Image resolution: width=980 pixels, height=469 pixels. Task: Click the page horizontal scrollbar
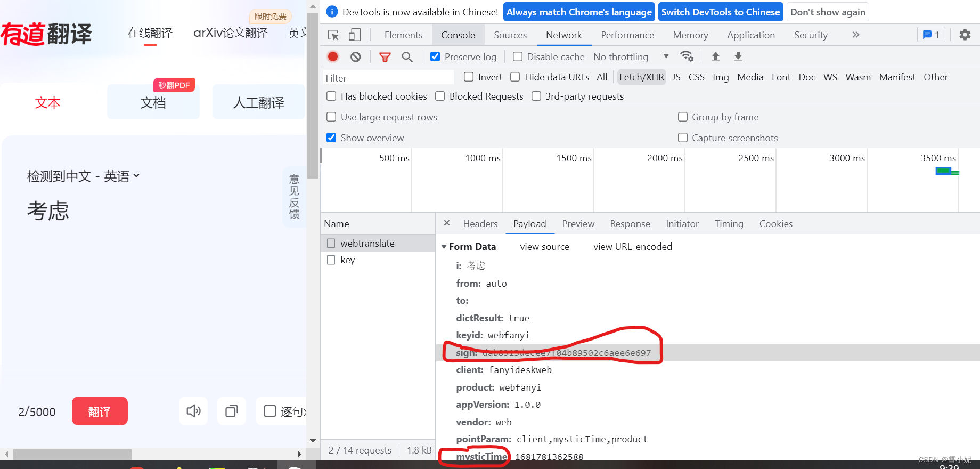72,454
